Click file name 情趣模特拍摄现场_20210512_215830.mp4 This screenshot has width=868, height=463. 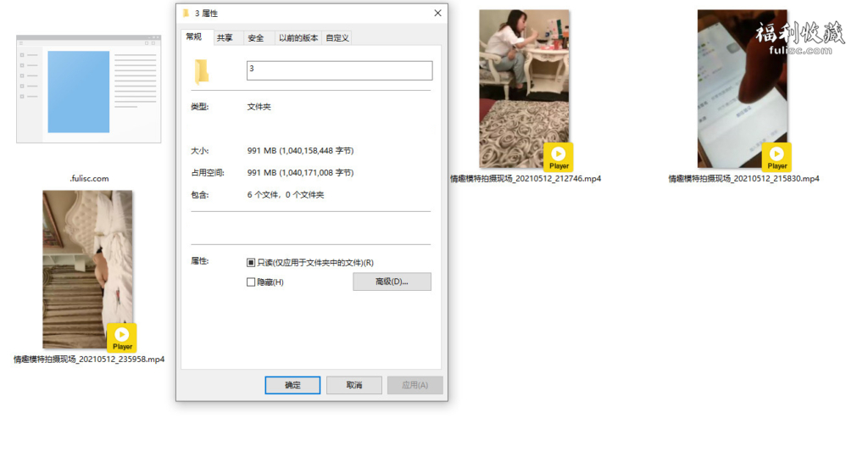(743, 178)
